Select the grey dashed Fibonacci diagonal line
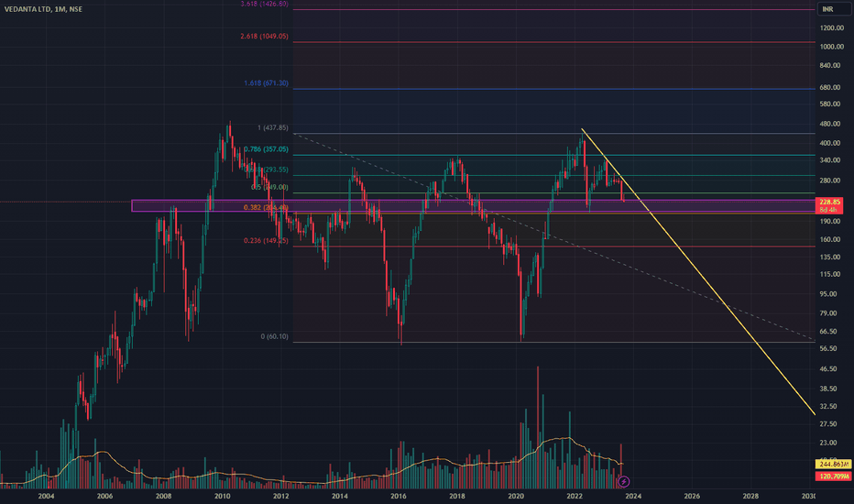Viewport: 854px width, 504px height. (x=553, y=236)
